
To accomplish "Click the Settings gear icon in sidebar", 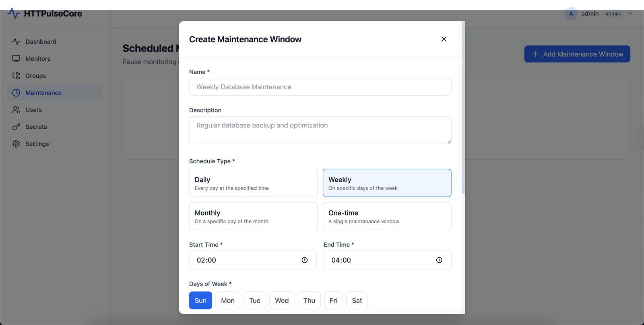I will point(16,144).
